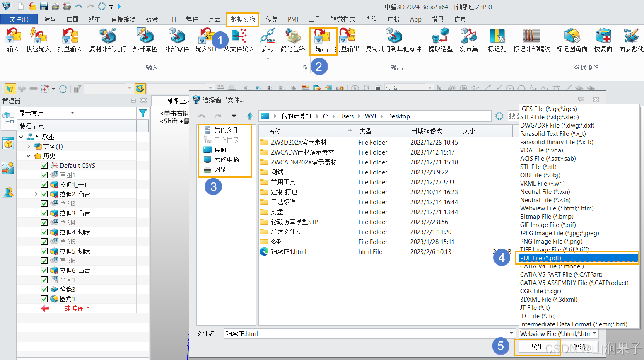
Task: Click Users in the path breadcrumb
Action: click(x=346, y=116)
